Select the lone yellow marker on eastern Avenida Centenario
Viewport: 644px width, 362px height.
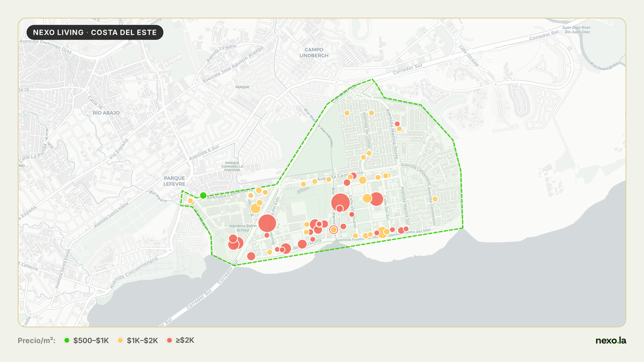435,199
